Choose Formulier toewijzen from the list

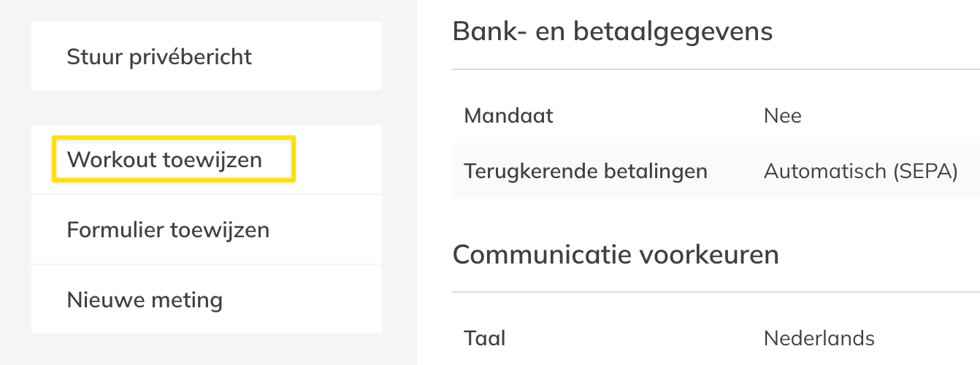tap(168, 231)
